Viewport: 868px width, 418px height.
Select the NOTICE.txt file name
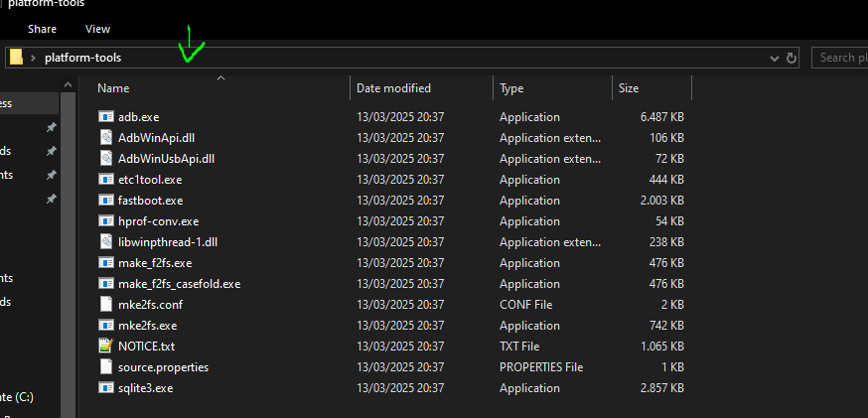tap(147, 347)
